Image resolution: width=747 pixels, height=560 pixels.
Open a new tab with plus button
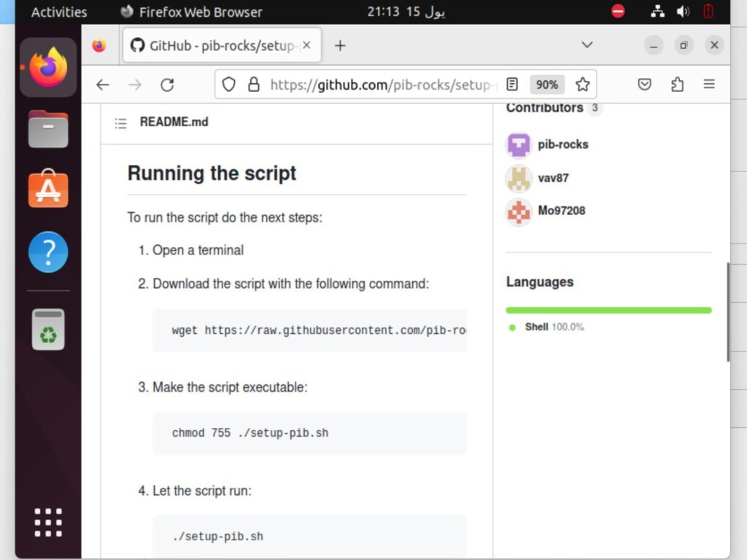pos(340,46)
